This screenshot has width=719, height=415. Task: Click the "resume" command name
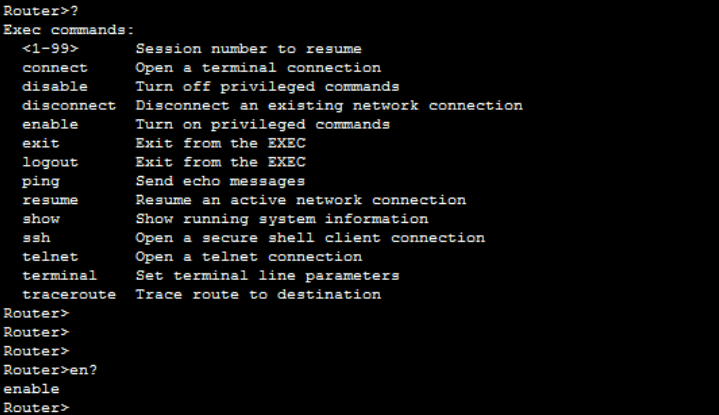click(50, 200)
